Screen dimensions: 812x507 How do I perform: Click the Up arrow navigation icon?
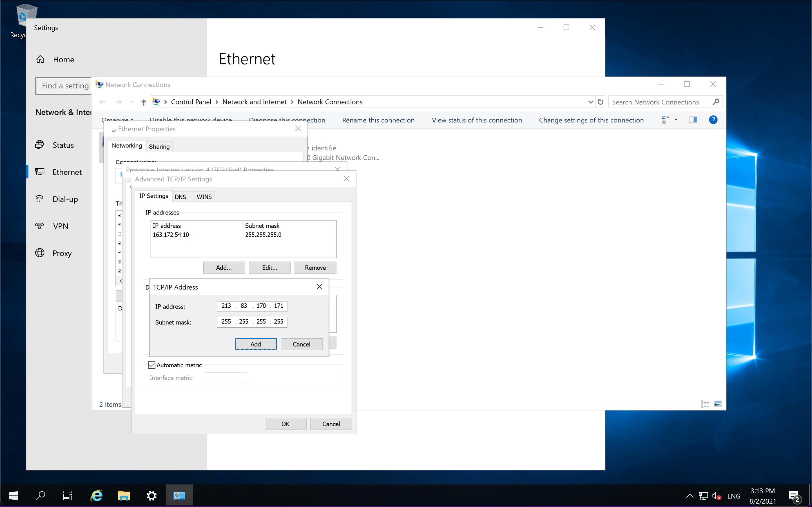coord(144,102)
